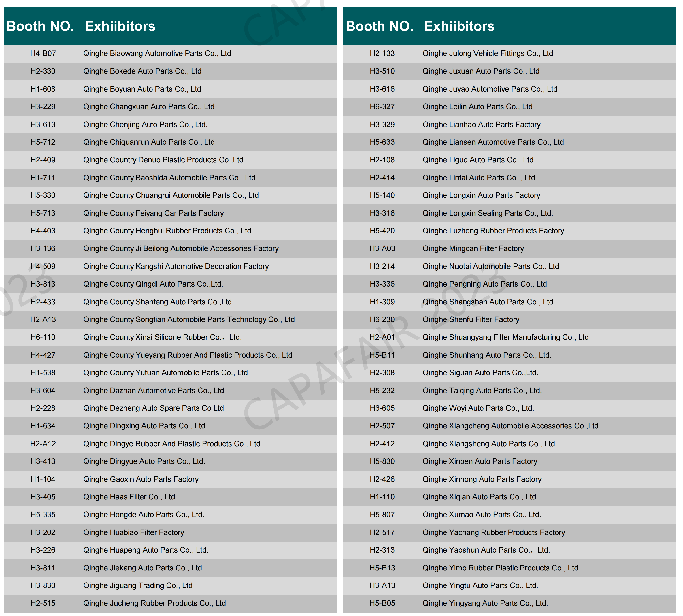Click Qinghe Siguan Auto Parts Co.,Ltd.

click(480, 373)
